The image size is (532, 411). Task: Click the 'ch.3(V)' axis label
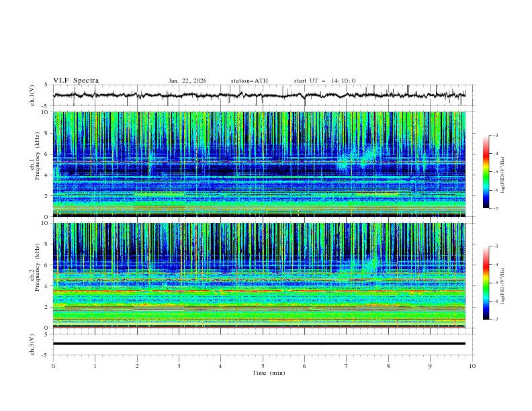[x=32, y=345]
